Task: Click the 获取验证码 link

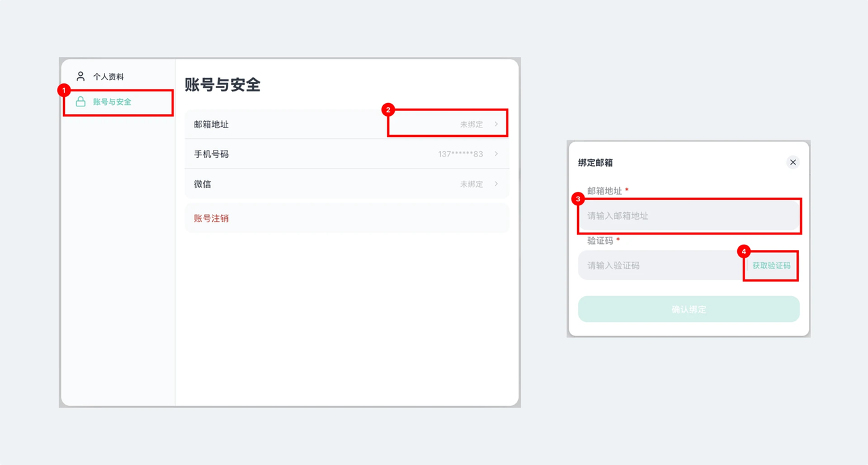Action: point(771,266)
